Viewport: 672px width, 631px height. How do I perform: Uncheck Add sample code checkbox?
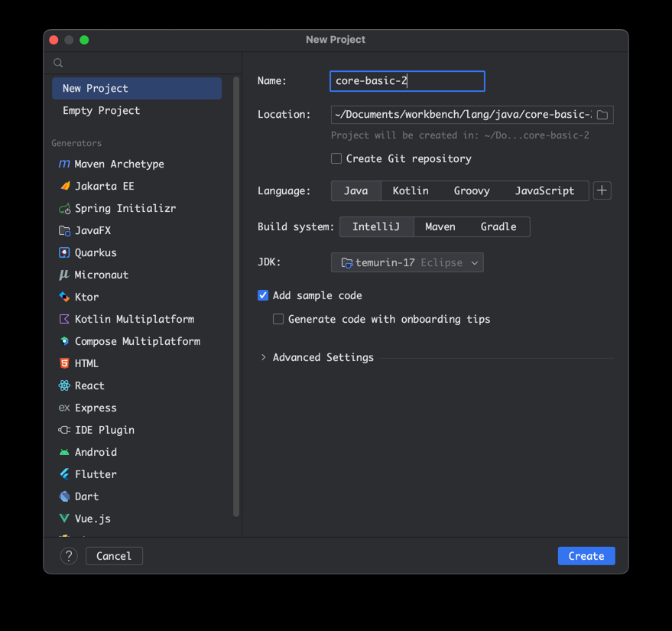click(263, 295)
